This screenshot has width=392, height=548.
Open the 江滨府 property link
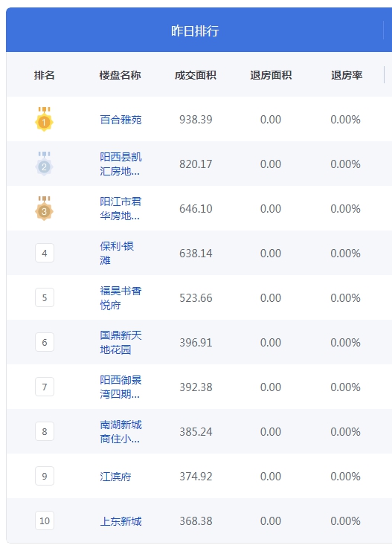point(115,477)
